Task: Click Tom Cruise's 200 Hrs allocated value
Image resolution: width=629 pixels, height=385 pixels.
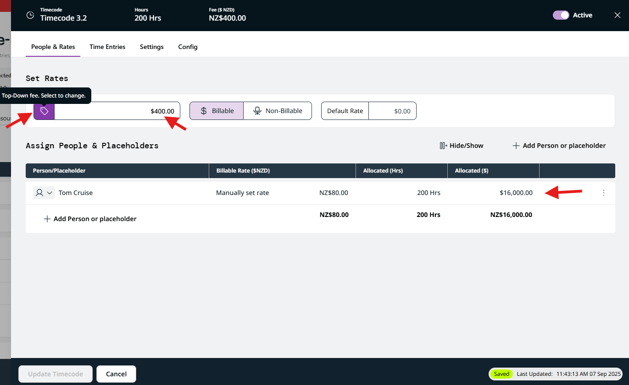Action: (x=428, y=192)
